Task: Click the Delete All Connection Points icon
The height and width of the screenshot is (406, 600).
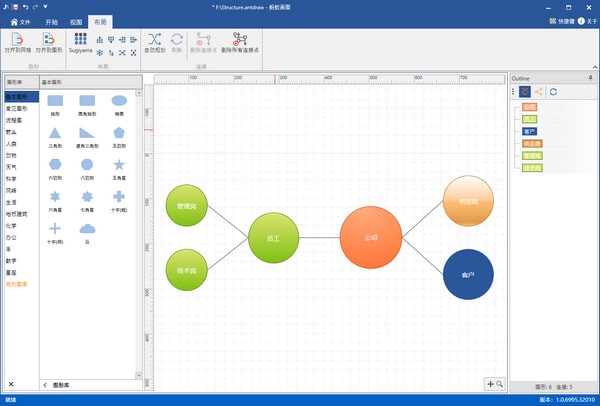Action: (240, 39)
